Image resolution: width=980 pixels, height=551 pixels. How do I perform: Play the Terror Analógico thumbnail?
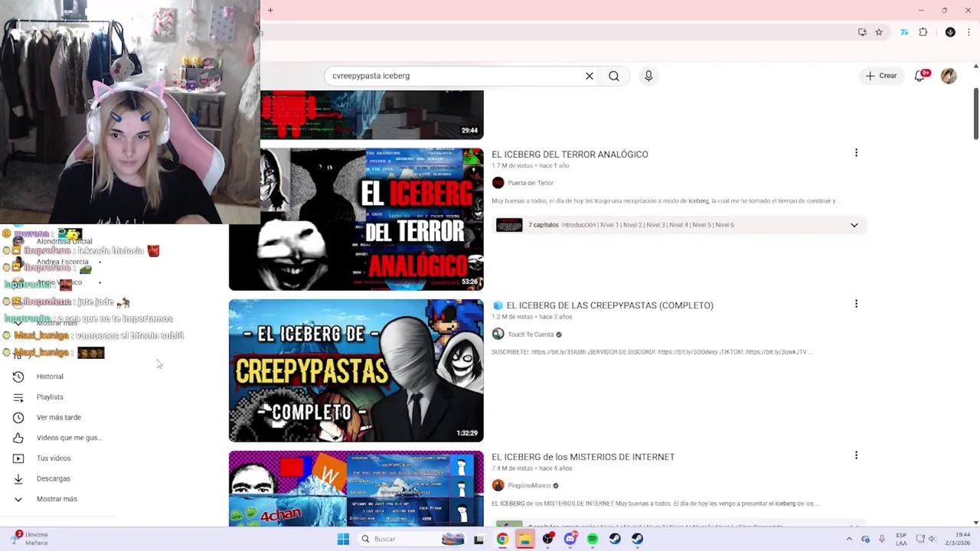click(x=356, y=219)
